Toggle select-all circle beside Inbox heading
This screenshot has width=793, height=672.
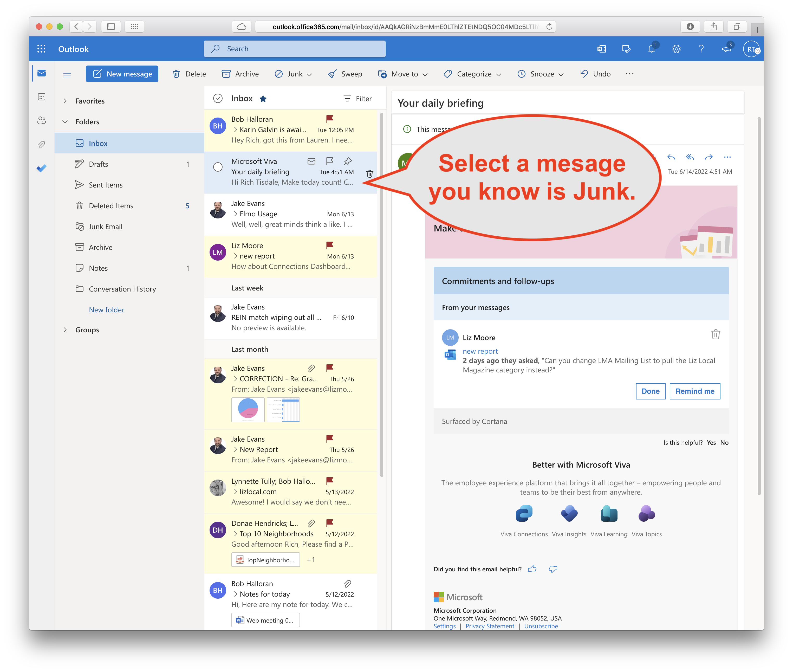click(218, 99)
